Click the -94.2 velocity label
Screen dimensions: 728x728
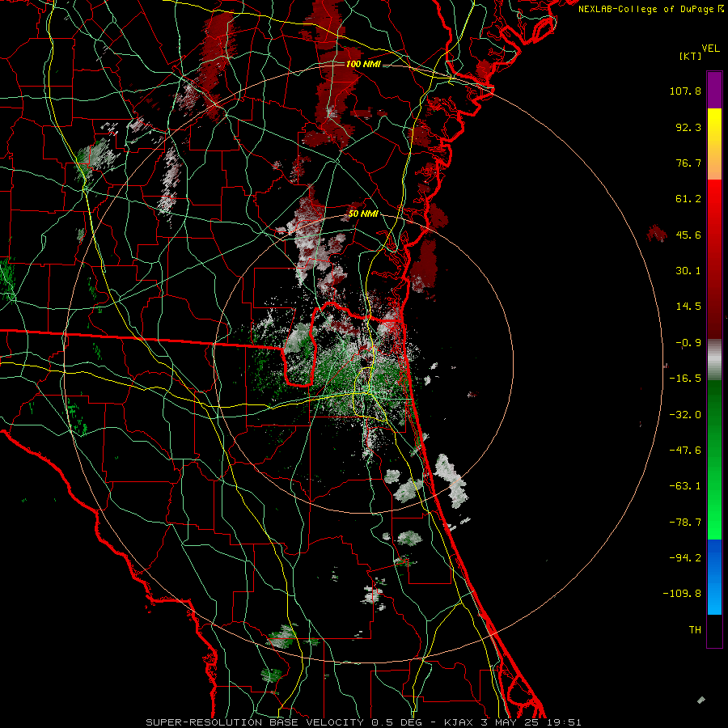pyautogui.click(x=685, y=558)
